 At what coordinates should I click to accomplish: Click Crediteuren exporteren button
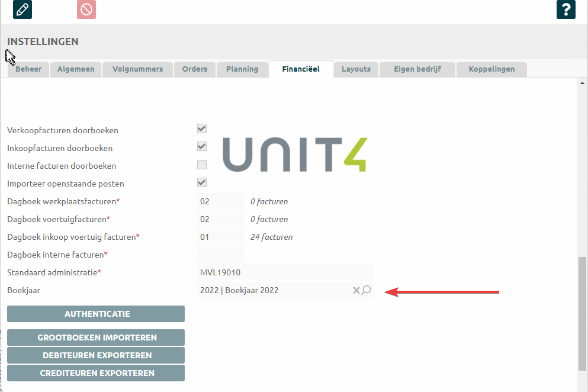(96, 373)
